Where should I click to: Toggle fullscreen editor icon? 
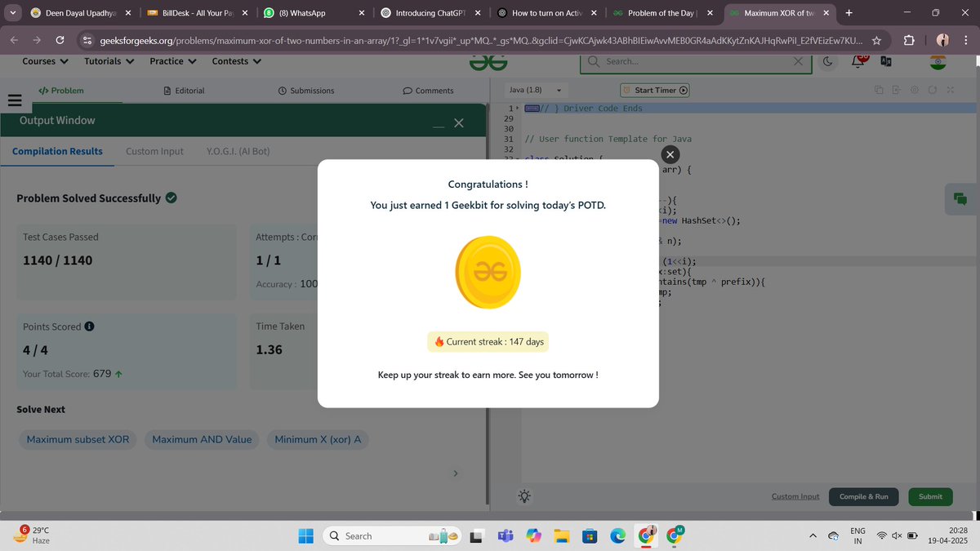click(951, 91)
